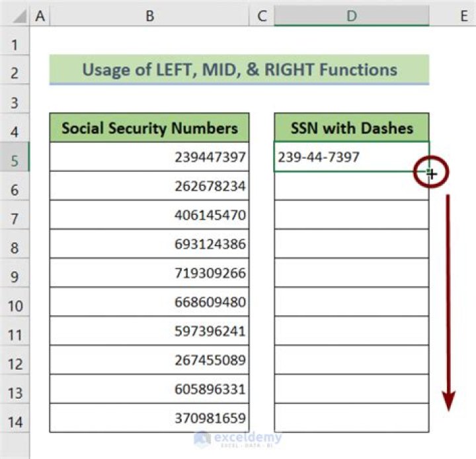
Task: Select column B header
Action: pyautogui.click(x=149, y=16)
